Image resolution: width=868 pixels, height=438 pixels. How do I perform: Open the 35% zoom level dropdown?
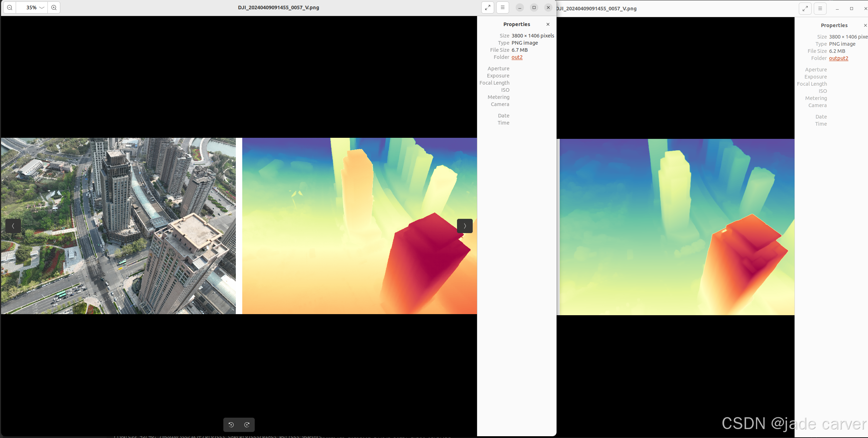(x=35, y=7)
